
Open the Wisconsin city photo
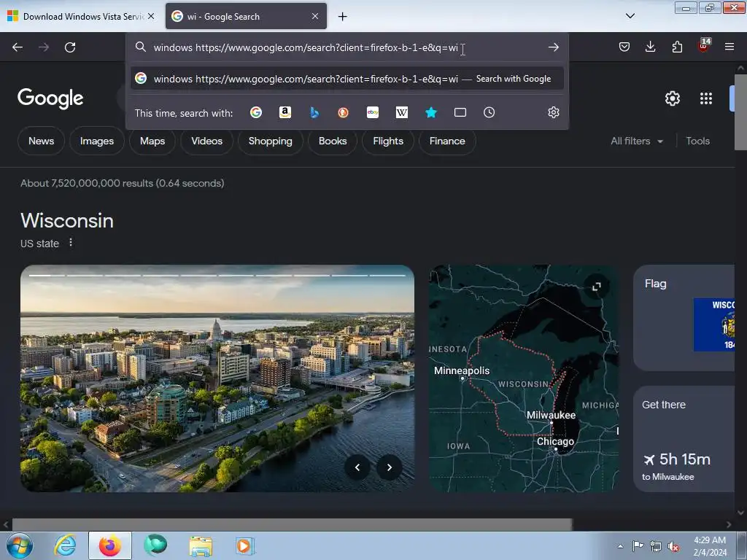tap(217, 378)
